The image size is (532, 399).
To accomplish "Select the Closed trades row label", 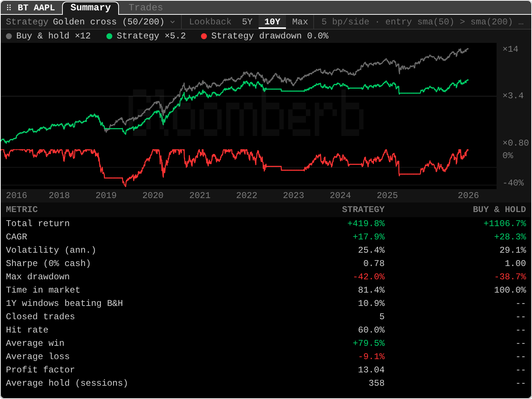I will pyautogui.click(x=40, y=317).
